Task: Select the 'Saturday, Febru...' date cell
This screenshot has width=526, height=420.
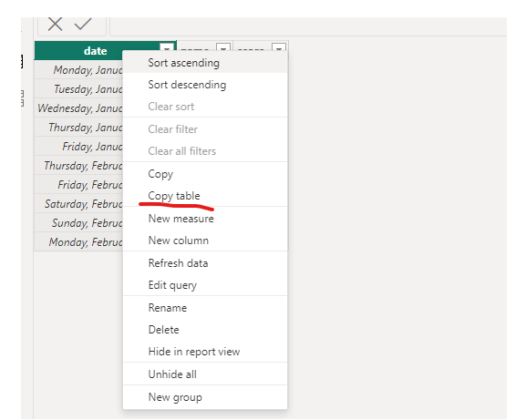Action: 78,203
